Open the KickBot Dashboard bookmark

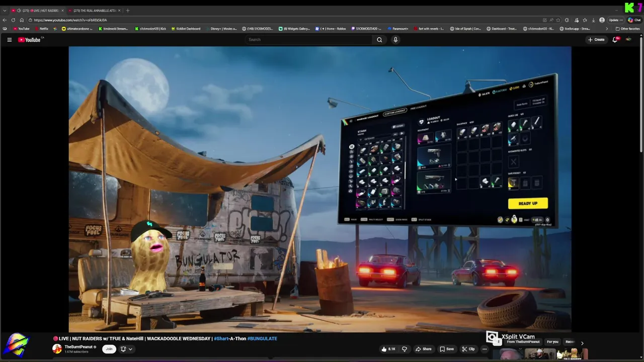(x=186, y=29)
